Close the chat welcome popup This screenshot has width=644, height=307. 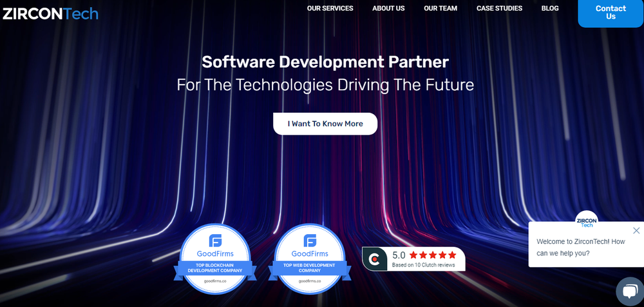click(x=636, y=230)
